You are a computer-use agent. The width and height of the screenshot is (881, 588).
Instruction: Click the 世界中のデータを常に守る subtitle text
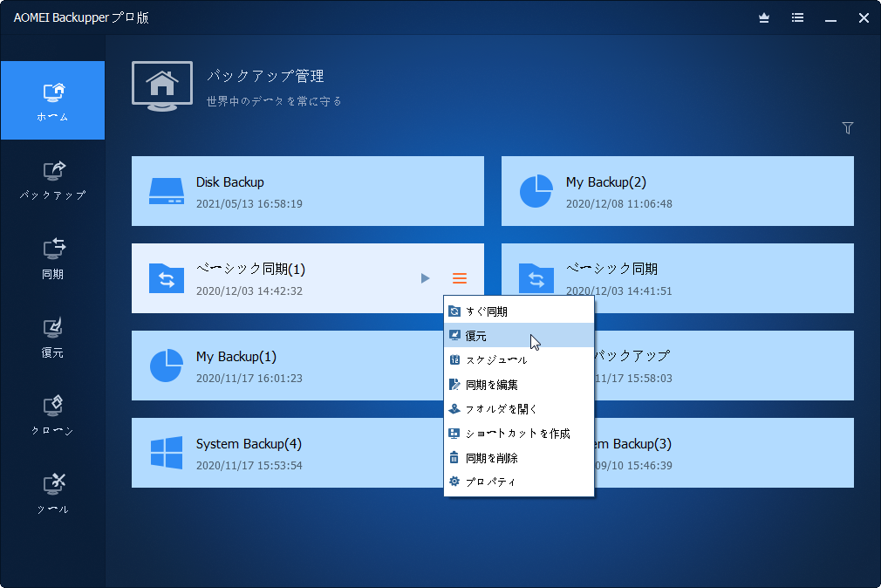click(274, 101)
